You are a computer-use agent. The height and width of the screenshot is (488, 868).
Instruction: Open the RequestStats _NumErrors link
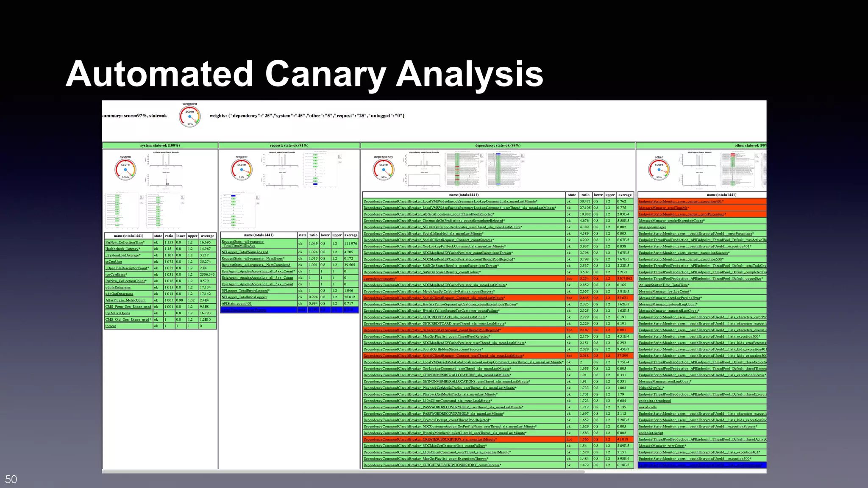253,258
